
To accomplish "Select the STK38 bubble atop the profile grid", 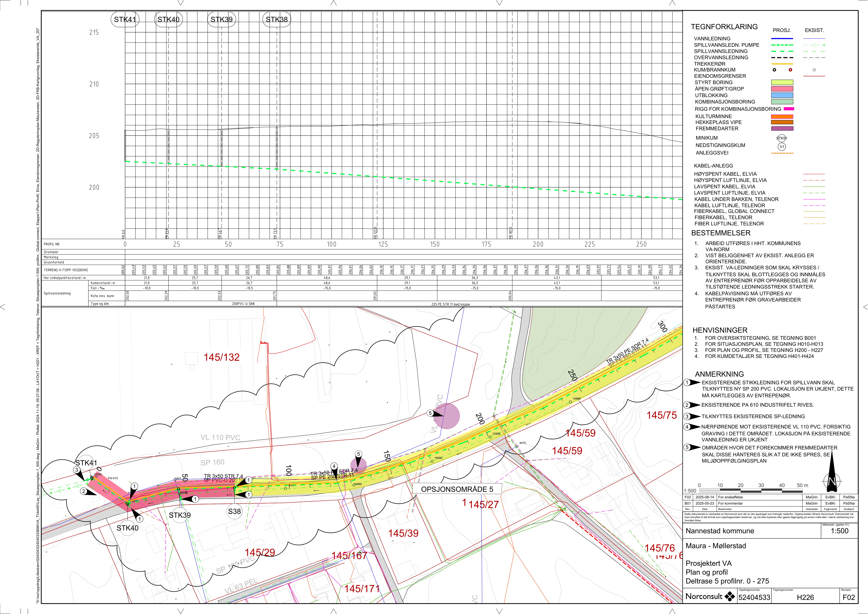I will point(277,20).
